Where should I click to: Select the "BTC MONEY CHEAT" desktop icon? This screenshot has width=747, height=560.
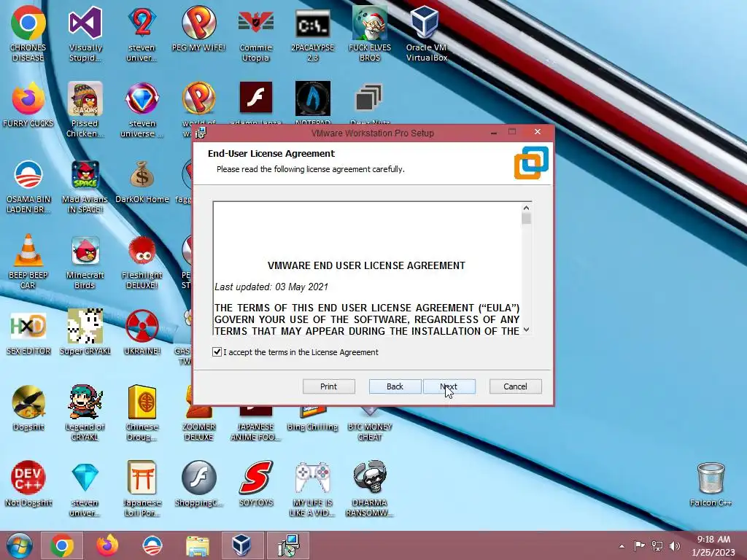point(370,425)
